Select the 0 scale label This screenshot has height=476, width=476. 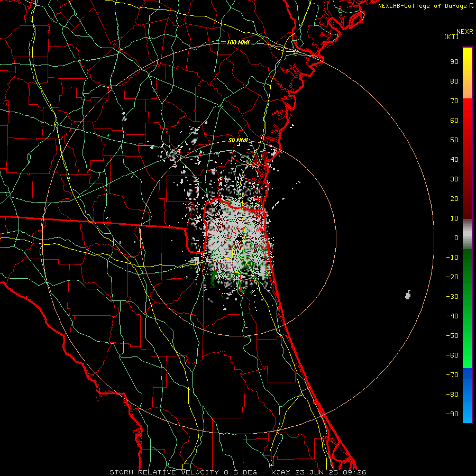click(x=456, y=237)
